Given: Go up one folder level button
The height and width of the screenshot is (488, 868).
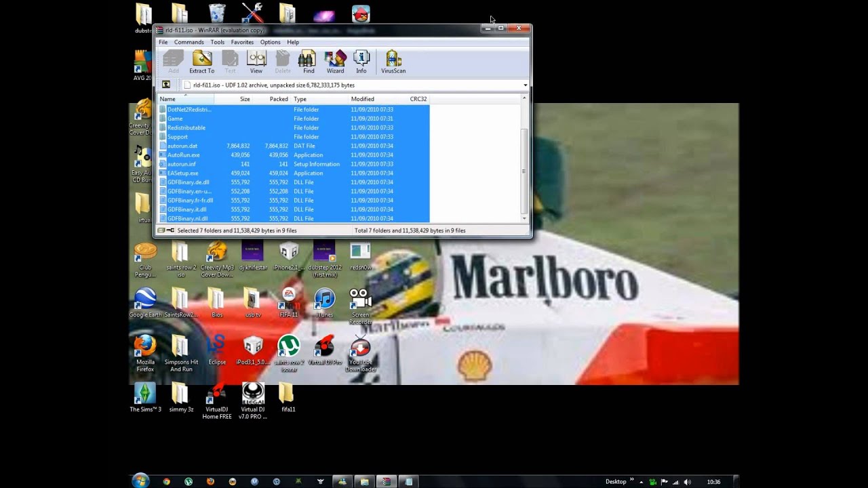Looking at the screenshot, I should [x=165, y=85].
